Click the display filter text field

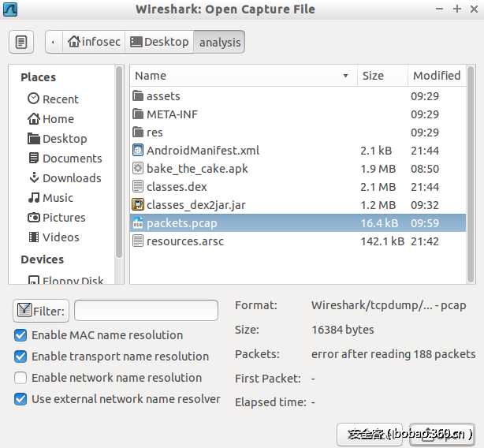(x=146, y=311)
